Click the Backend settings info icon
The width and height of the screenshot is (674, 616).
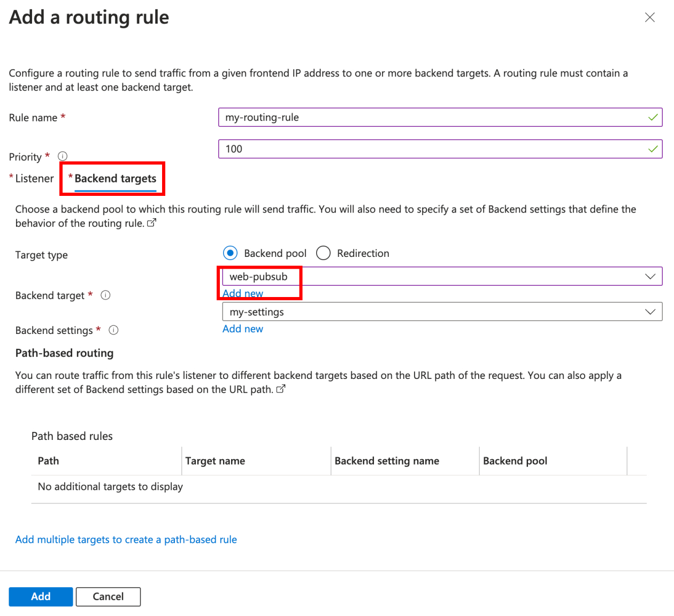pos(113,330)
